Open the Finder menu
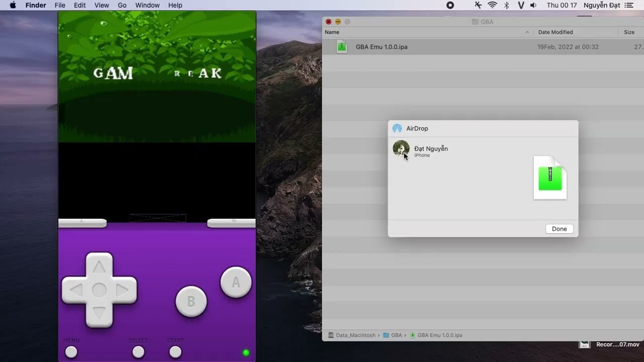This screenshot has height=362, width=644. click(36, 5)
